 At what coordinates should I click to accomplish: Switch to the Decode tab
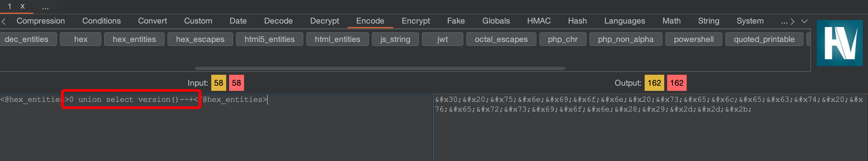point(278,21)
